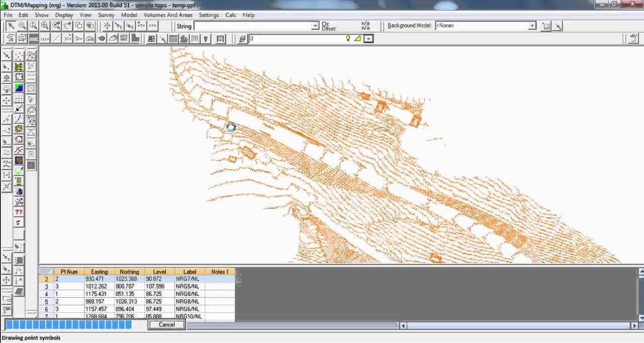The height and width of the screenshot is (343, 644).
Task: Select the cell with easting 930.471
Action: pyautogui.click(x=99, y=279)
